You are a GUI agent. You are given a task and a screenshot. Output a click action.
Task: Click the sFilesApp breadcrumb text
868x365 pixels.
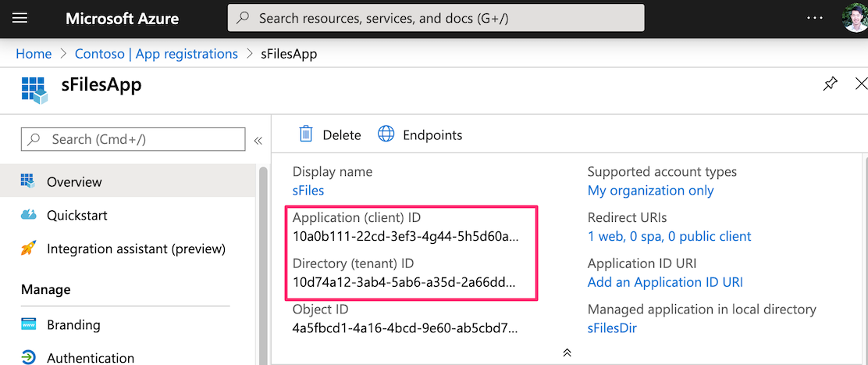point(289,54)
